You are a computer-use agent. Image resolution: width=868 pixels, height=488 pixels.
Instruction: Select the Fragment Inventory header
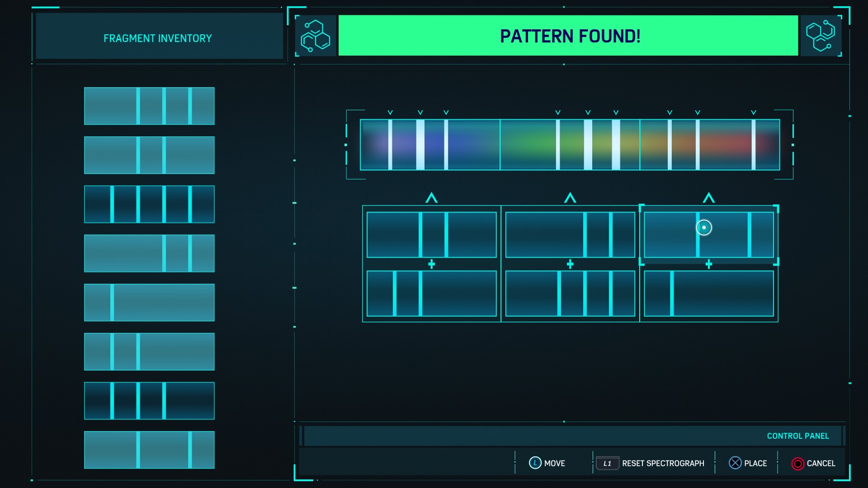(x=158, y=38)
